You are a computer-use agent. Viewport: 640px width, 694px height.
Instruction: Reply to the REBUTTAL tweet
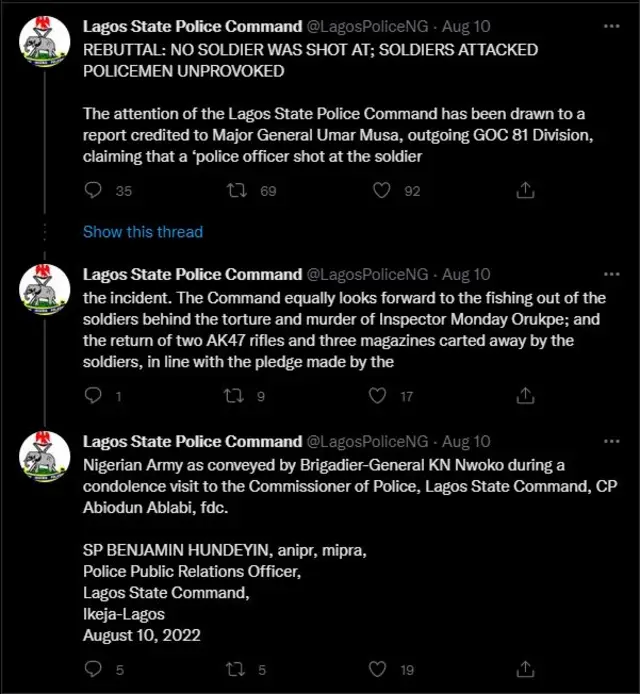tap(93, 190)
